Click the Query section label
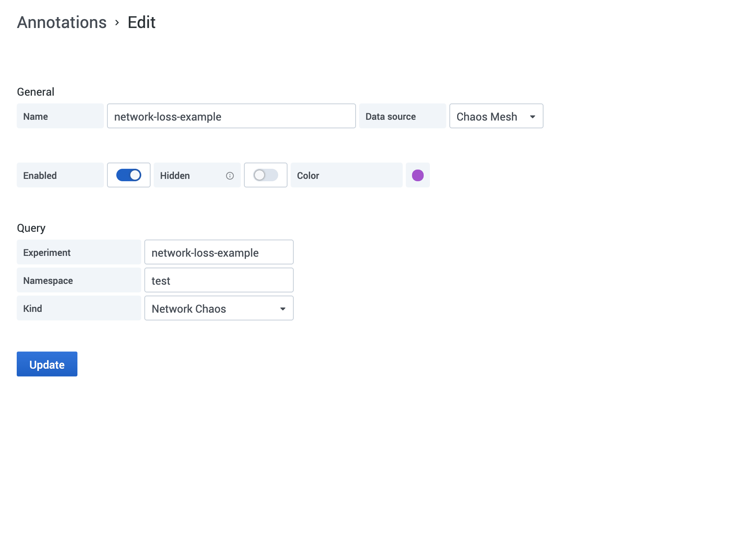747x560 pixels. coord(31,227)
